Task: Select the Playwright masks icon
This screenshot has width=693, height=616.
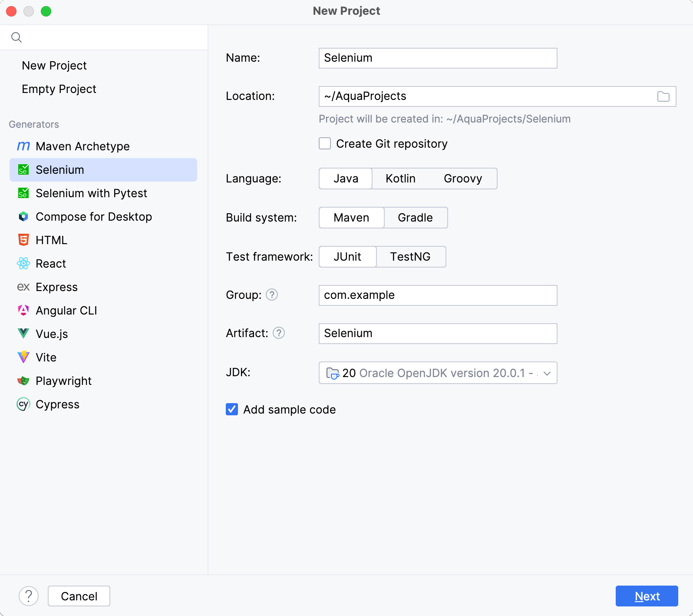Action: 23,381
